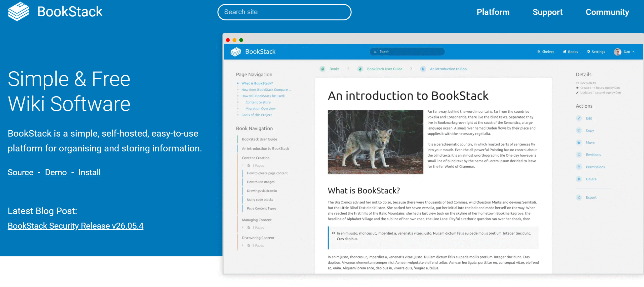Screen dimensions: 644x287
Task: Open the Support menu
Action: pyautogui.click(x=548, y=12)
